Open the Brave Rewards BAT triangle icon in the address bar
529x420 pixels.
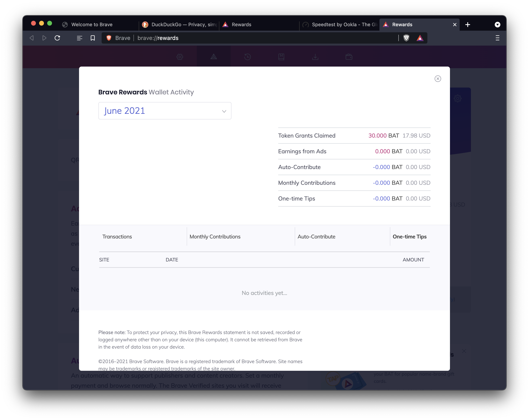click(420, 38)
